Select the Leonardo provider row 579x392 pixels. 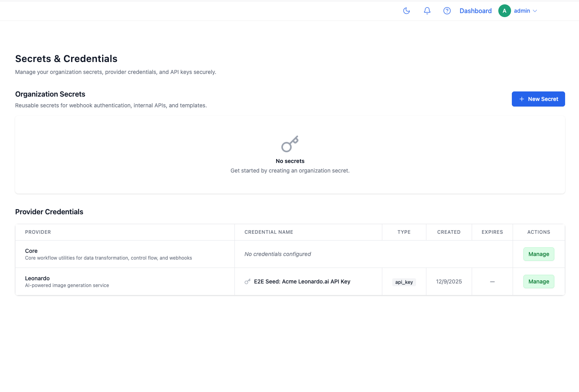pyautogui.click(x=37, y=278)
